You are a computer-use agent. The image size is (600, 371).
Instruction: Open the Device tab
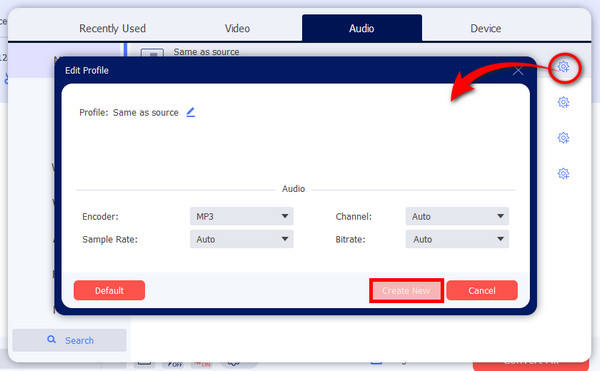point(486,28)
